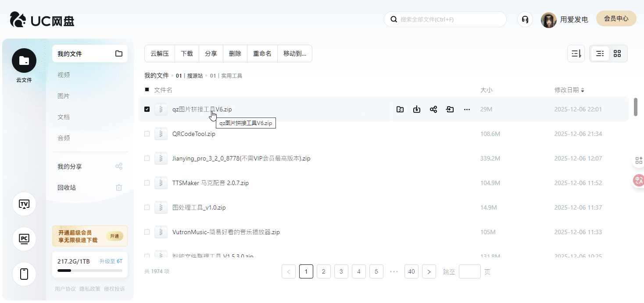Screen dimensions: 644x303
Task: Go to previous page arrow
Action: tap(289, 271)
